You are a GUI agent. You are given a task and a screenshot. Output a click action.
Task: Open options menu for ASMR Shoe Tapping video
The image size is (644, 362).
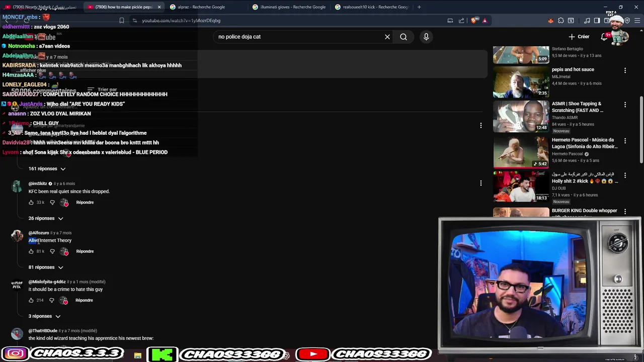(x=625, y=105)
